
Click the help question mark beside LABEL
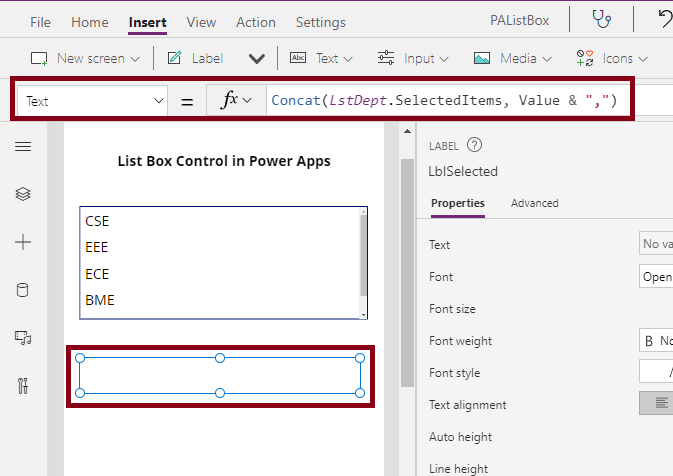pyautogui.click(x=474, y=145)
